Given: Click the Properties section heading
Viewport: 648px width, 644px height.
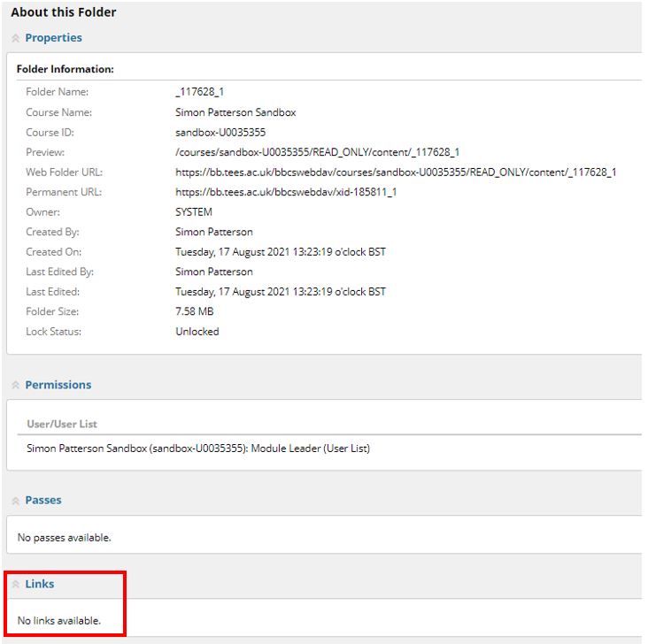Looking at the screenshot, I should [x=54, y=37].
